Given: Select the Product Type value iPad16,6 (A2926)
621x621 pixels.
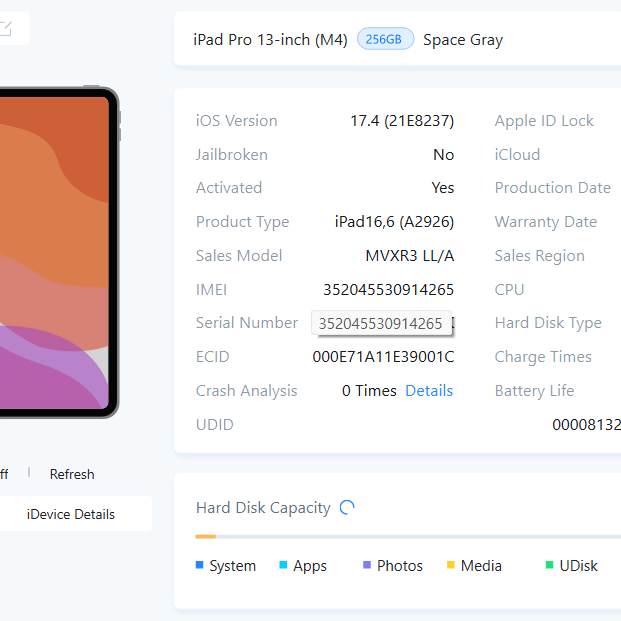Looking at the screenshot, I should pyautogui.click(x=394, y=222).
